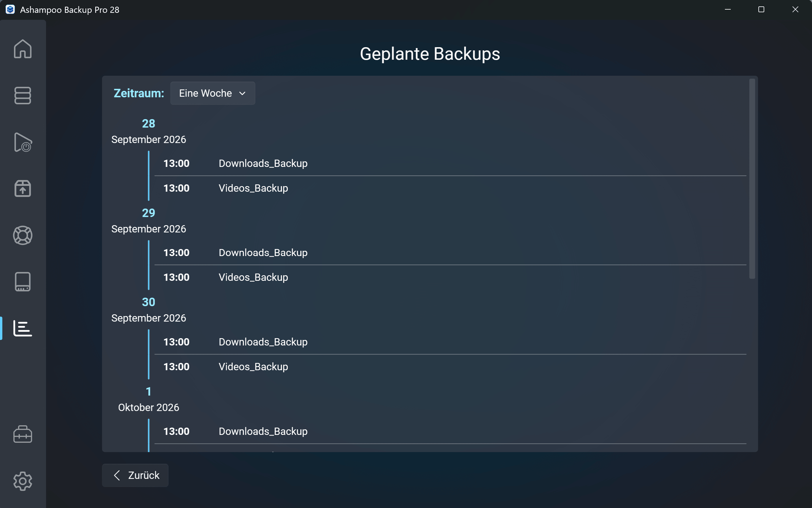The height and width of the screenshot is (508, 812).
Task: Click the 'Zeitraum:' label
Action: pyautogui.click(x=139, y=93)
